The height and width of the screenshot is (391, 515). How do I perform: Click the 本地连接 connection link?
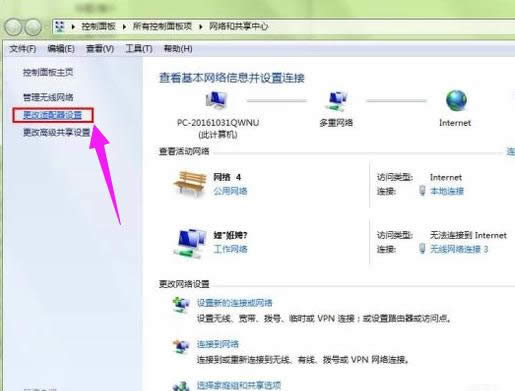[x=447, y=191]
